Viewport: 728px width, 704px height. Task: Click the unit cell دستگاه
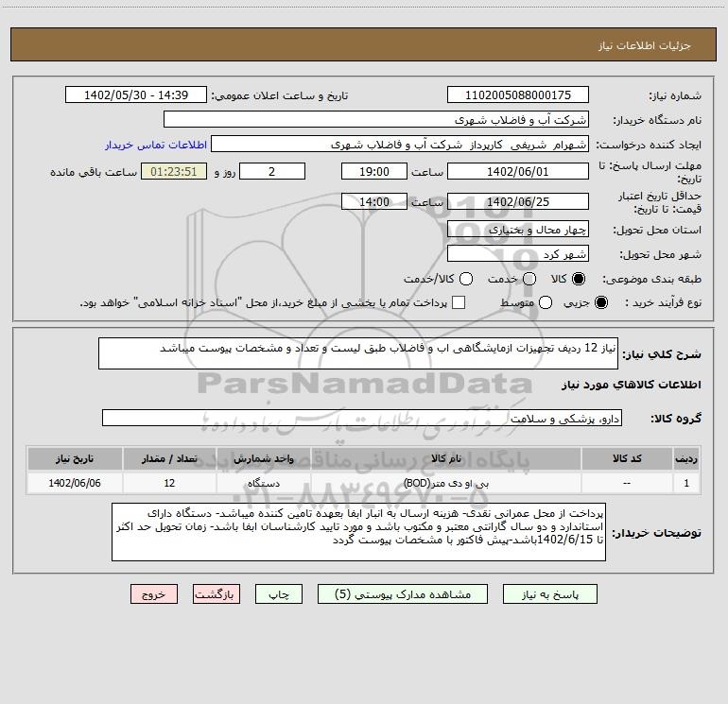pos(263,483)
